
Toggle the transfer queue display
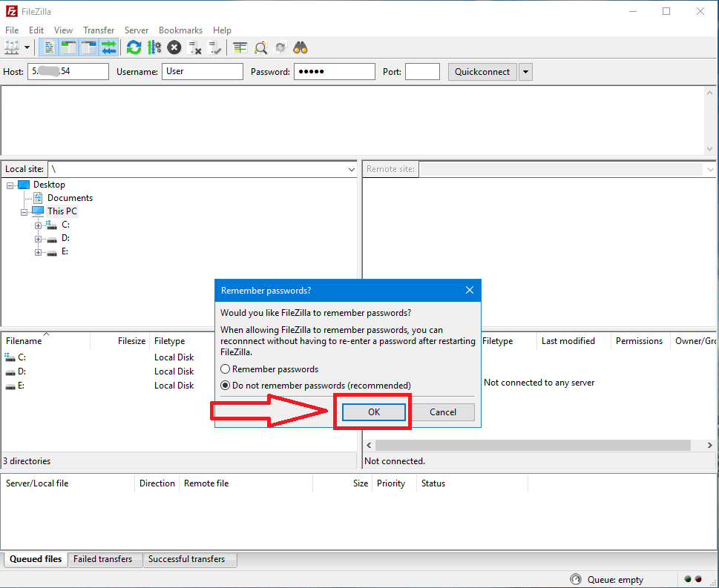(x=108, y=47)
